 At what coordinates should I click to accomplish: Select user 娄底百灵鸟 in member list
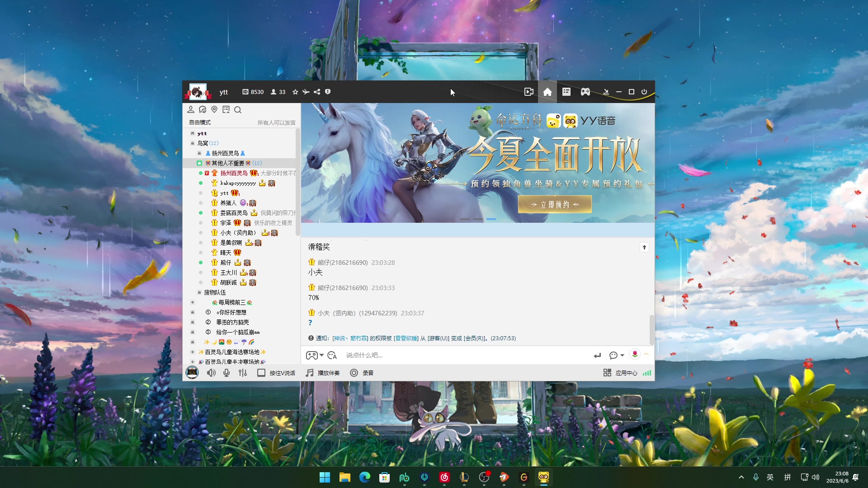tap(234, 213)
